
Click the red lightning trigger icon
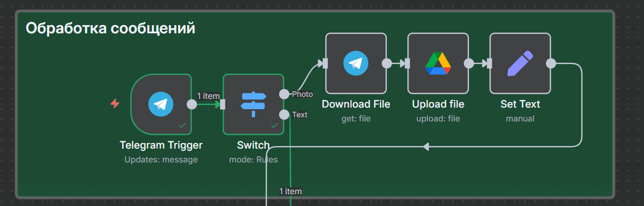point(115,104)
